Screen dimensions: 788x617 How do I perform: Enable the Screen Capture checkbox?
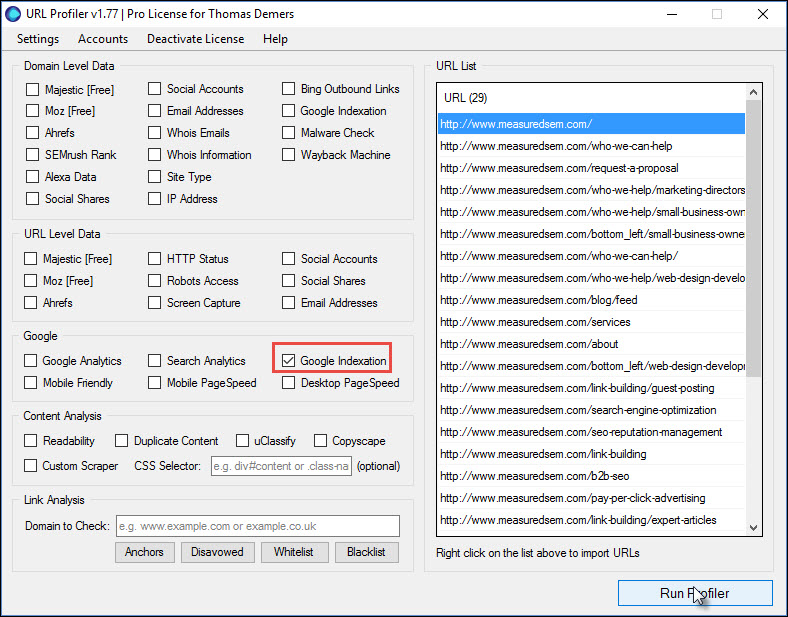pos(154,303)
